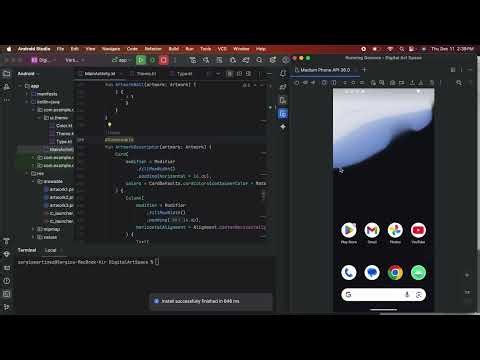The image size is (480, 360).
Task: Open YouTube app on the emulator
Action: click(x=418, y=230)
